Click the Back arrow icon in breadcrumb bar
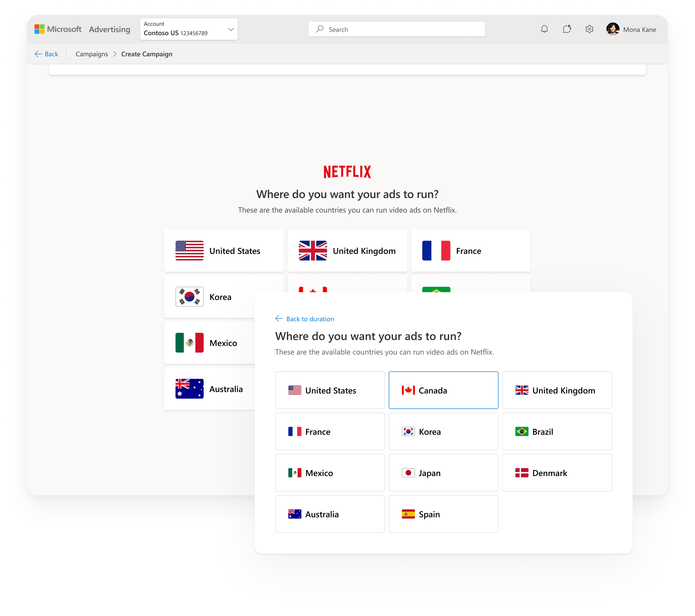695x616 pixels. (38, 54)
